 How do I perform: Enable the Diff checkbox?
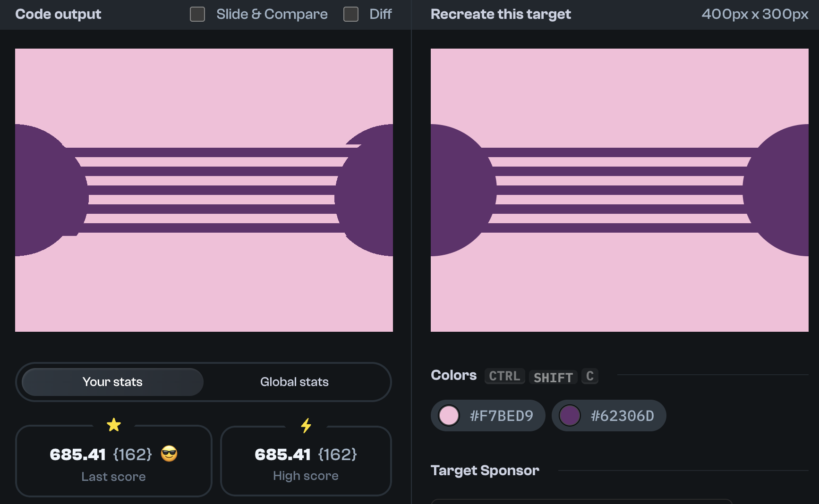click(351, 14)
